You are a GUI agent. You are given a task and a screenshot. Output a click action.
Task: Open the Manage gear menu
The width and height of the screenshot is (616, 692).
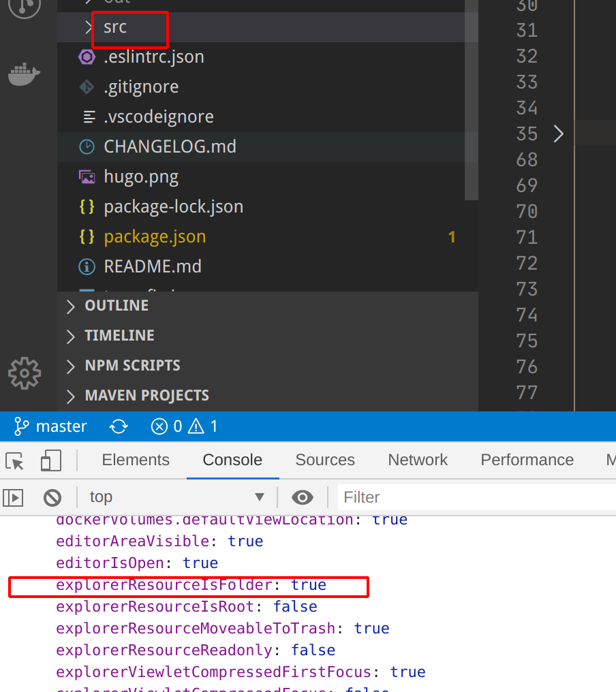[25, 373]
